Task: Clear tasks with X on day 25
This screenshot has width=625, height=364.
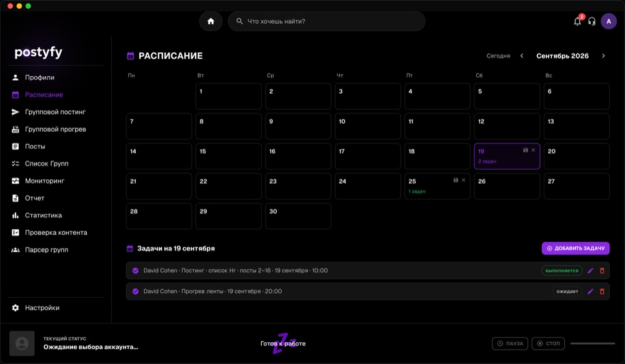Action: (464, 180)
